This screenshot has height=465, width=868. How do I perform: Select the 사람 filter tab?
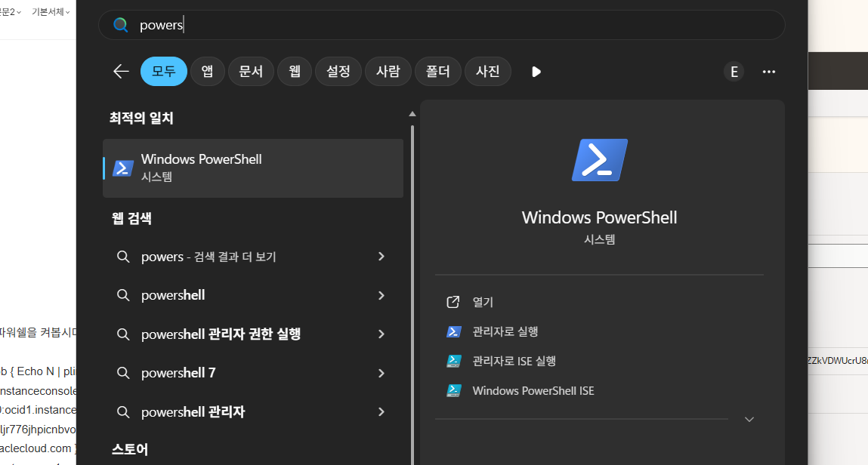coord(388,71)
